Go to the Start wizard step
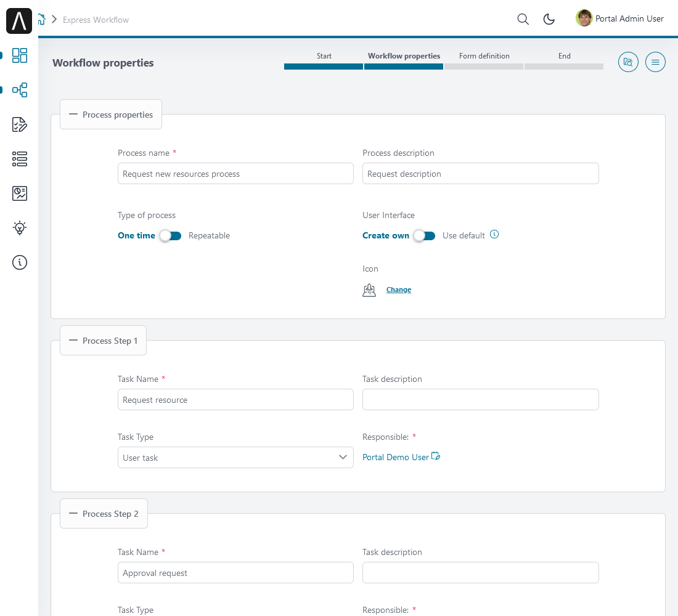Screen dimensions: 678x616 pos(324,60)
